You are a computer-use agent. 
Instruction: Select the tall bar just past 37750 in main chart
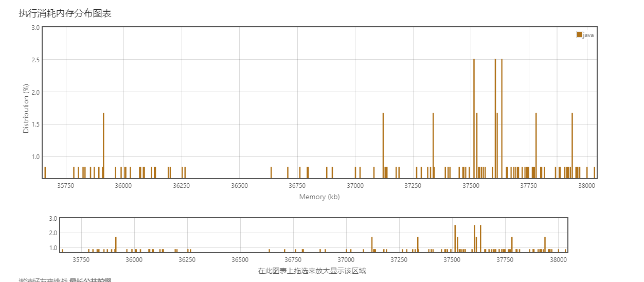tap(536, 146)
